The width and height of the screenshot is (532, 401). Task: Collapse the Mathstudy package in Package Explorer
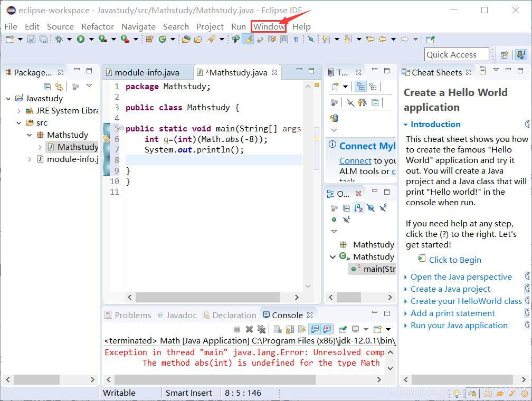point(30,135)
